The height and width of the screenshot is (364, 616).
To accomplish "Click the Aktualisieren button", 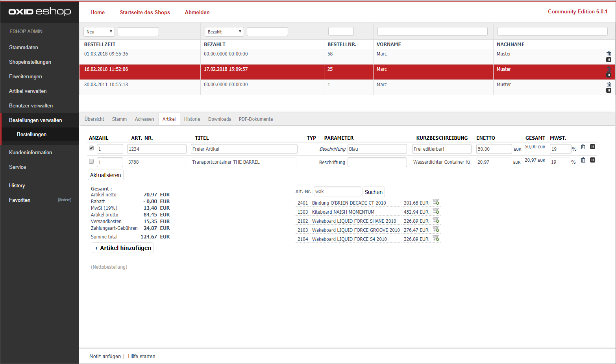I will tap(105, 175).
